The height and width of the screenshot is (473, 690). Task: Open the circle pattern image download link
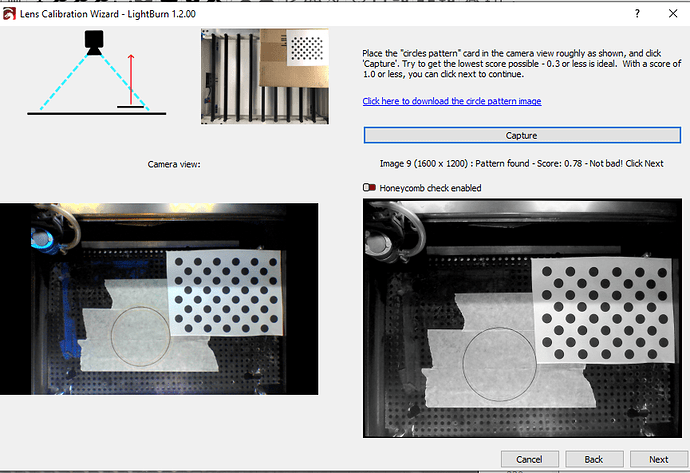point(451,101)
